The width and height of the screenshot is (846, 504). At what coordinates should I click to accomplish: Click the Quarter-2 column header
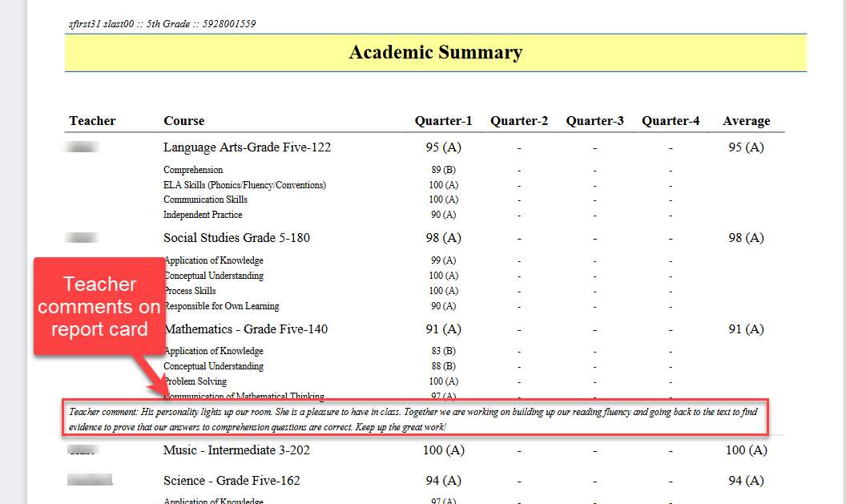(x=519, y=121)
